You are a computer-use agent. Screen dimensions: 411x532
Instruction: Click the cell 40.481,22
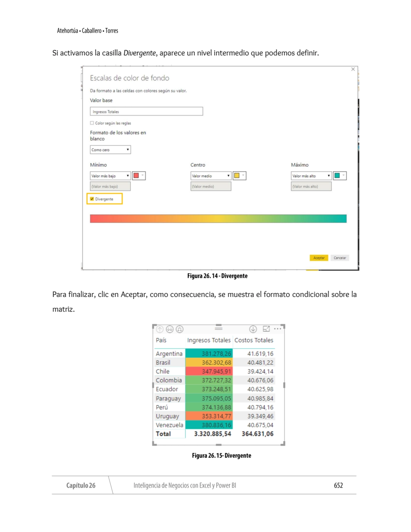pos(260,363)
